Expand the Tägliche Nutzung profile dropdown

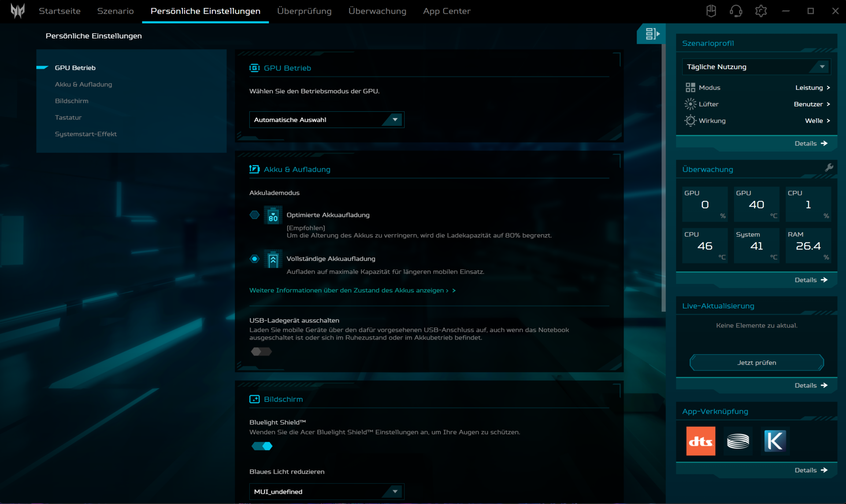pyautogui.click(x=756, y=67)
